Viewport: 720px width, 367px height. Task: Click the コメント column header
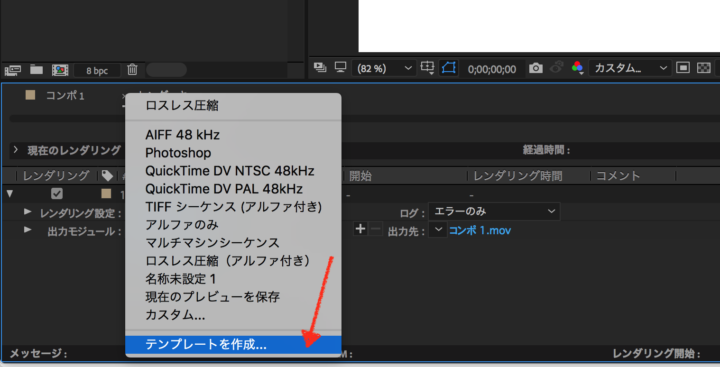[618, 176]
